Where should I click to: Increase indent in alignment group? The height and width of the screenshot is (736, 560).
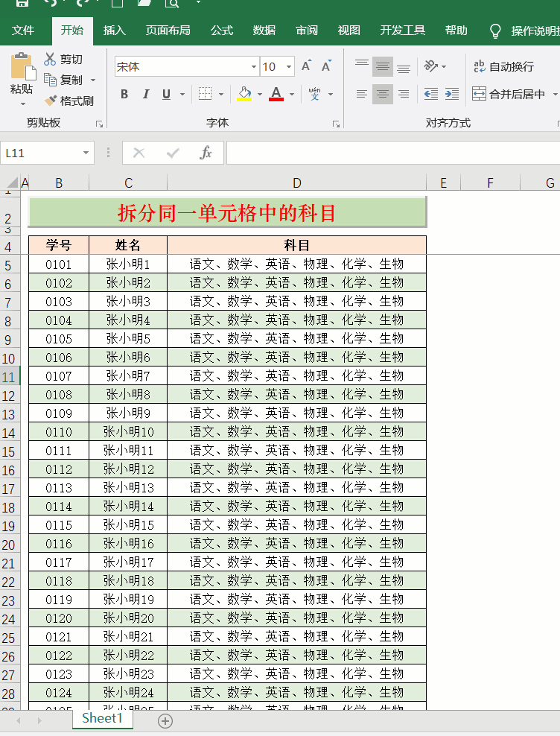pos(451,94)
